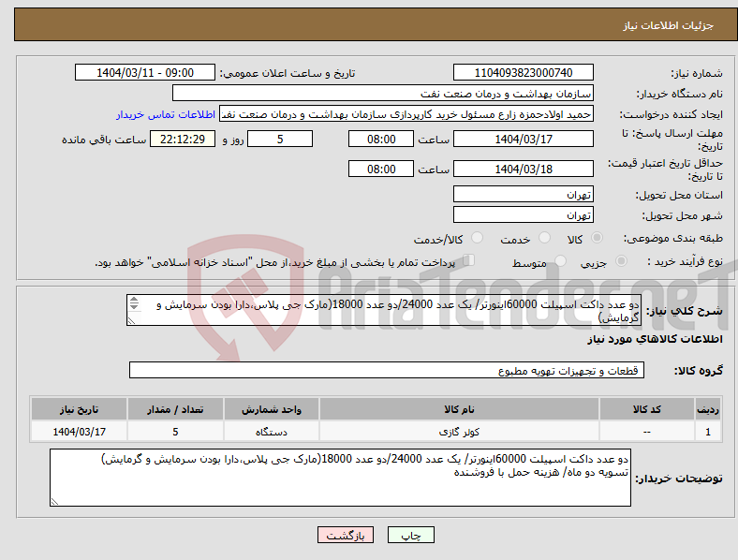Click the buyer notes text area

coord(340,478)
